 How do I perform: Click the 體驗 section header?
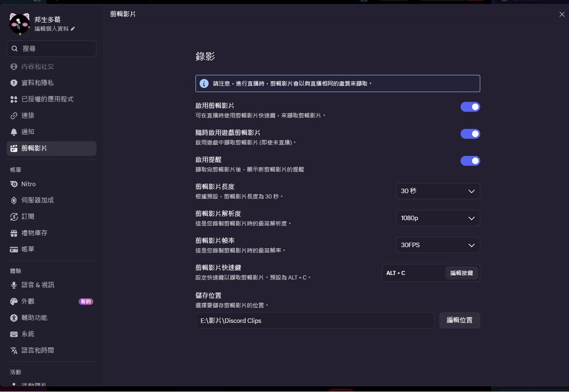pos(16,271)
